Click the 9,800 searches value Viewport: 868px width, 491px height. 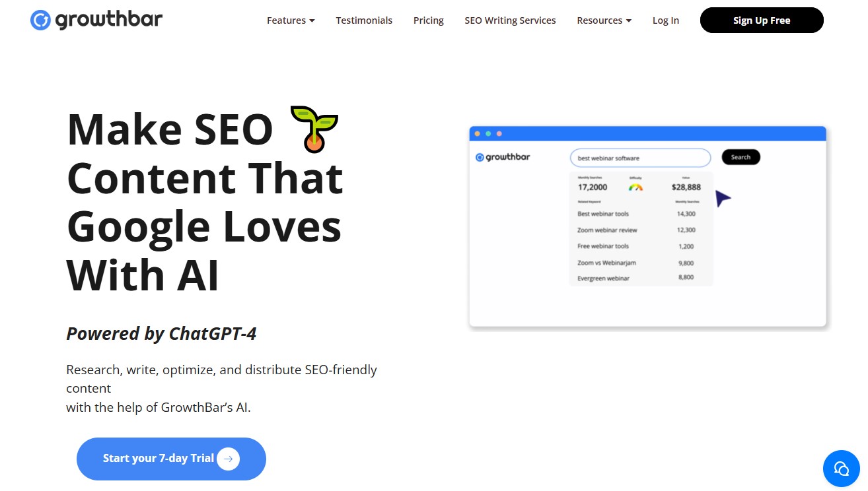686,263
